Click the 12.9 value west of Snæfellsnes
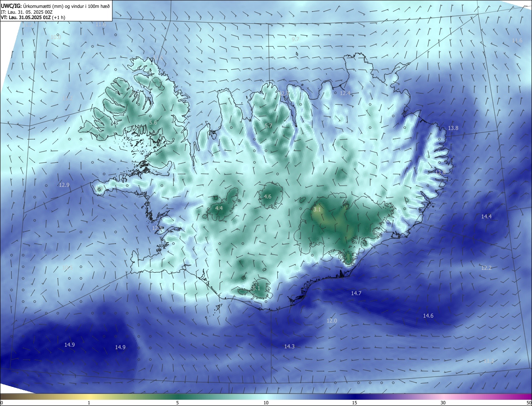 pyautogui.click(x=64, y=185)
